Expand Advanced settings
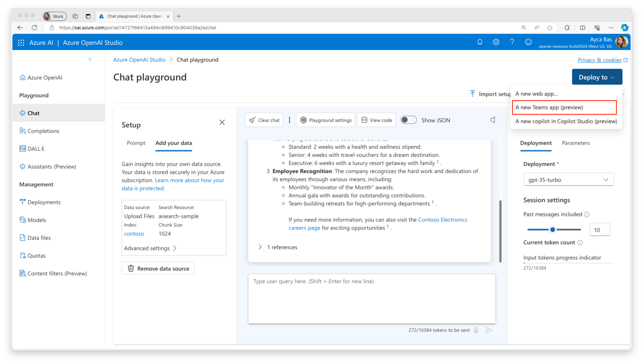 (x=150, y=248)
